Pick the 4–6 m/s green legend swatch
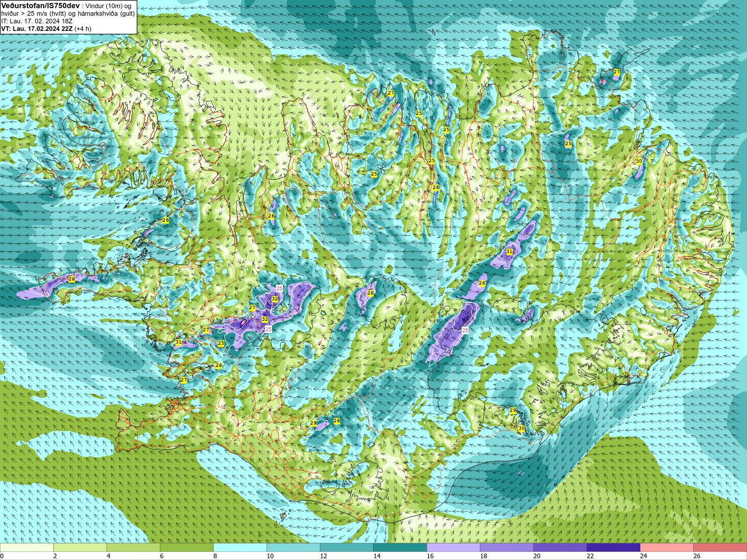This screenshot has height=560, width=747. coord(133,548)
